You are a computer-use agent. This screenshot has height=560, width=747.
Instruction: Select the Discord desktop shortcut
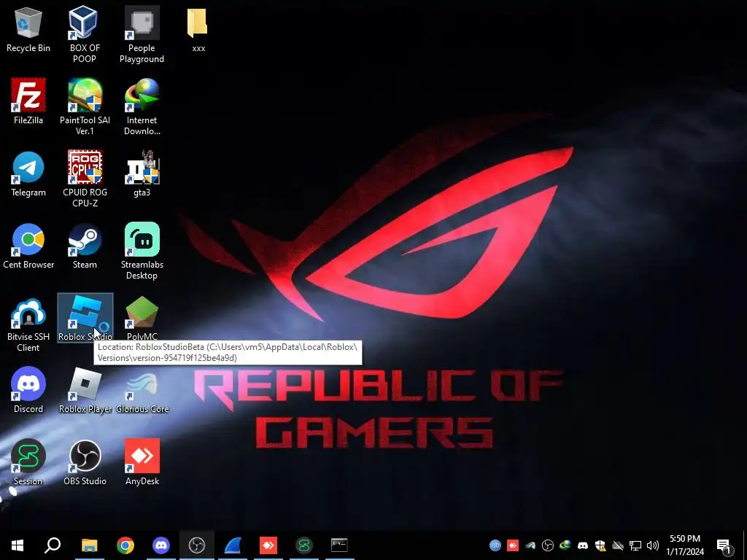coord(28,391)
